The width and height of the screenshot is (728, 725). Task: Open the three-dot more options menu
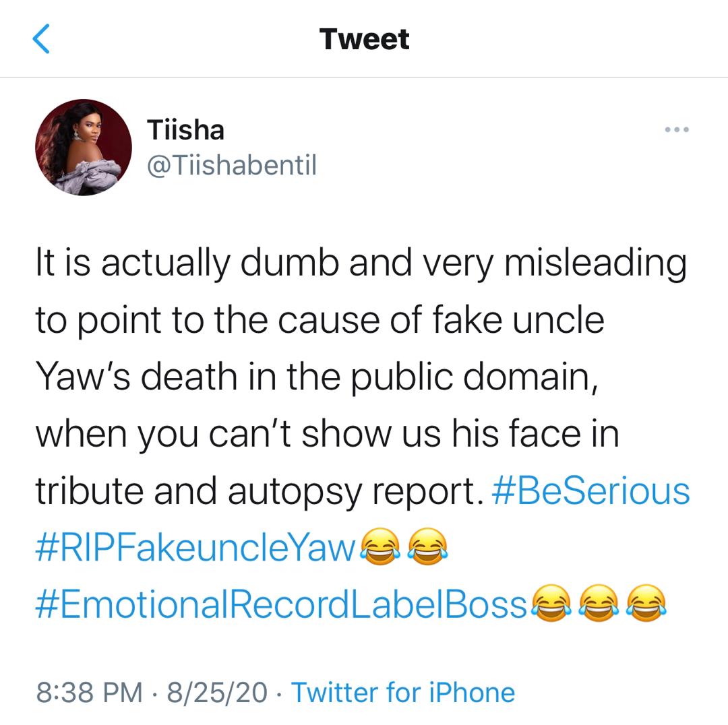(677, 129)
